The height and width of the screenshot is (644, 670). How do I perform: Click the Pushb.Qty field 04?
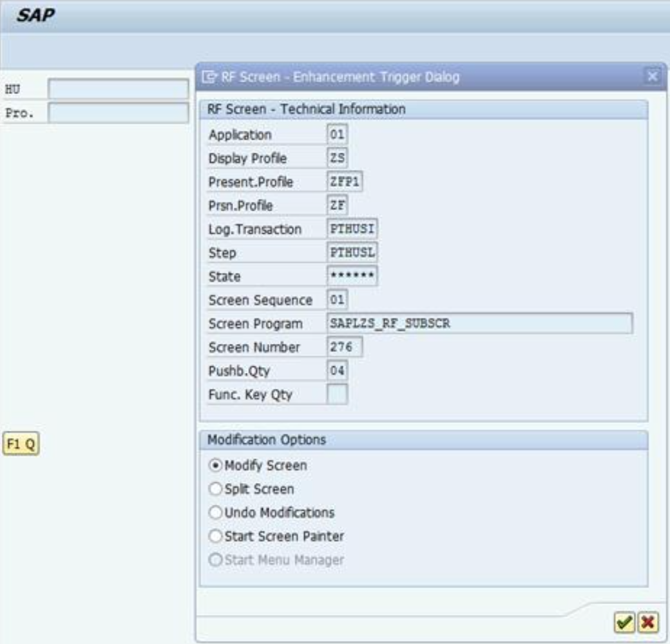pyautogui.click(x=337, y=370)
